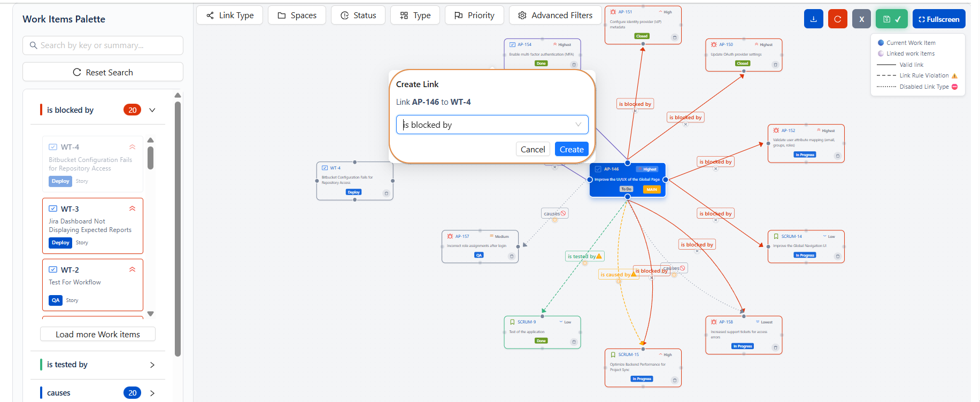
Task: Expand the 'causes' palette section
Action: pos(152,393)
